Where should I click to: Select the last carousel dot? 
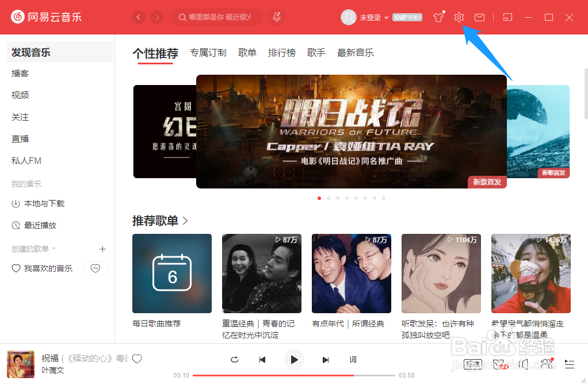(384, 198)
